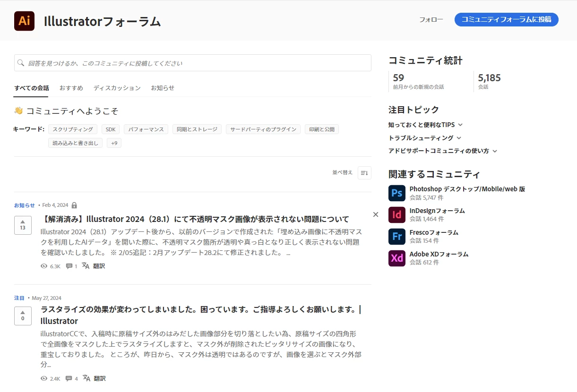Click the 会話 5,747 件 count text
Screen dimensions: 577x392
point(426,198)
